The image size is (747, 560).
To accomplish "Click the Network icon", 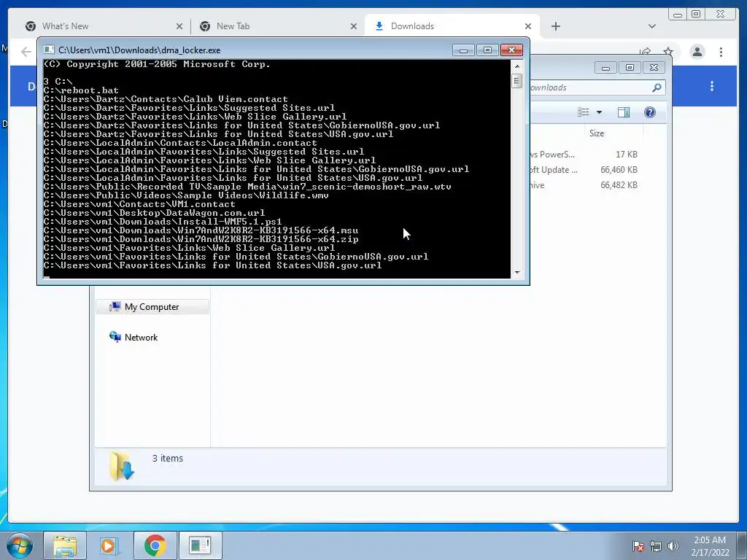I will click(115, 337).
